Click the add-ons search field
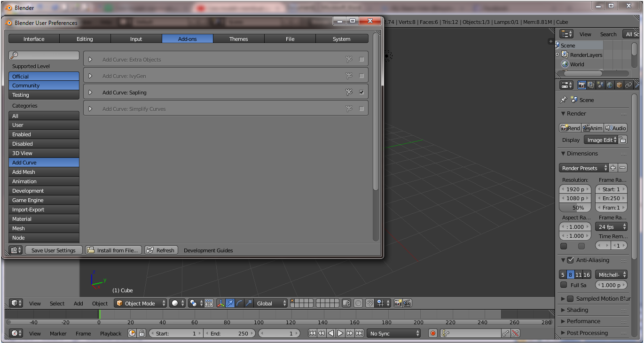 click(x=44, y=55)
